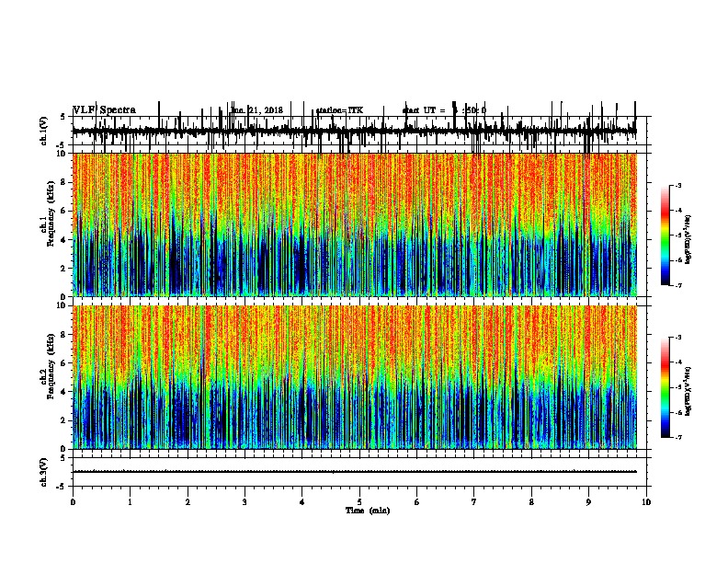Click the ch.2 frequency tick label "8"
728x563 pixels.
(64, 335)
